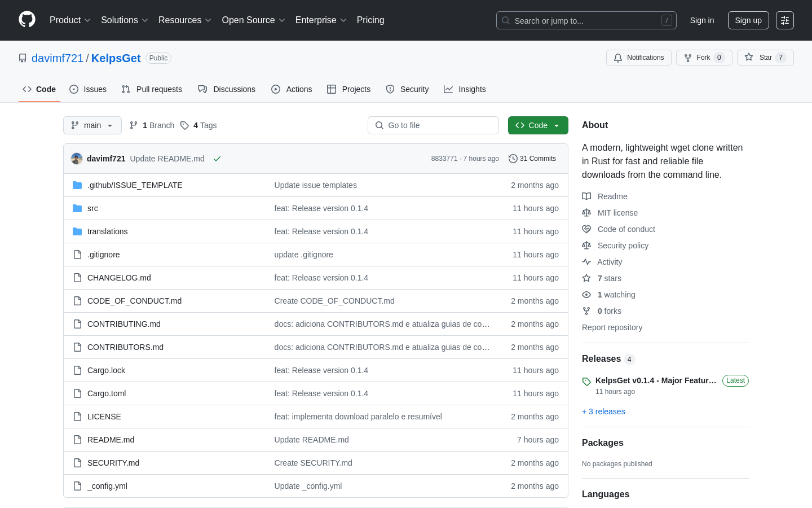The image size is (812, 508).
Task: Click the GitHub logo icon
Action: pos(27,20)
